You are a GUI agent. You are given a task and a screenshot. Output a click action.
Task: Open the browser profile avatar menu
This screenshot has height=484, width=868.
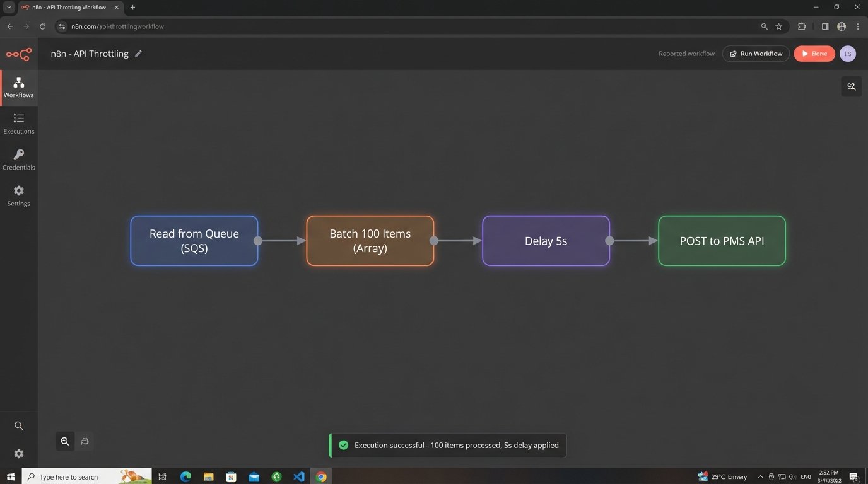(x=842, y=26)
